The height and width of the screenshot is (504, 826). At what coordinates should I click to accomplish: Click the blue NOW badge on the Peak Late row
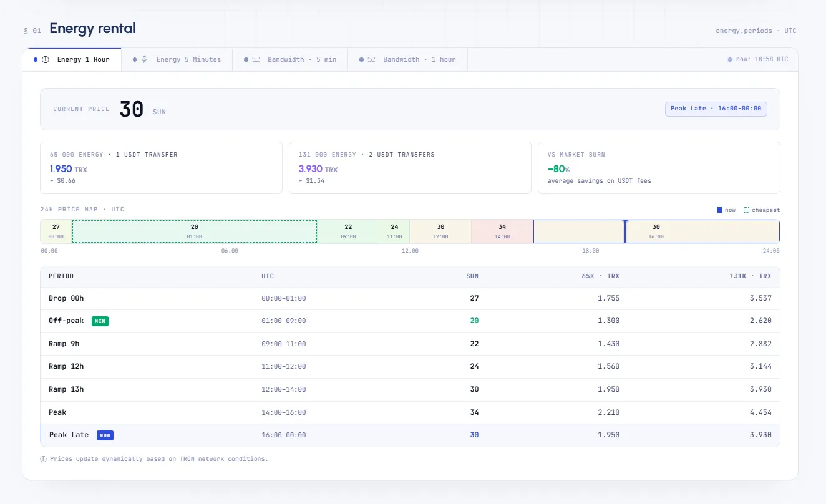click(105, 435)
